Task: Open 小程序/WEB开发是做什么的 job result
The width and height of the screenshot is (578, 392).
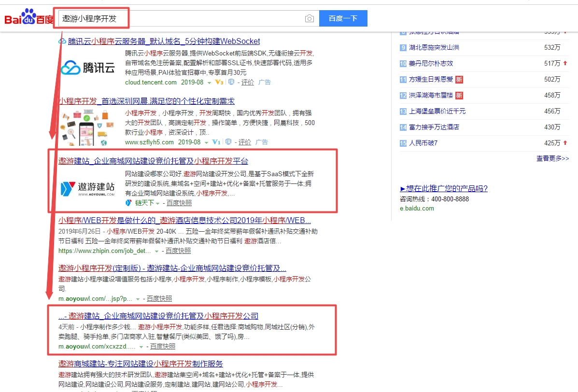Action: pyautogui.click(x=184, y=220)
